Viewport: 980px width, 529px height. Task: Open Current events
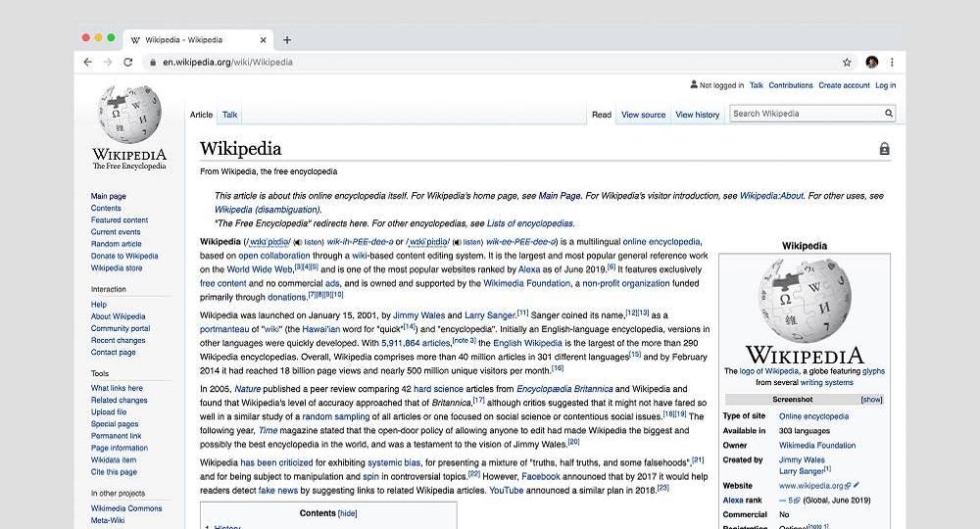[116, 232]
